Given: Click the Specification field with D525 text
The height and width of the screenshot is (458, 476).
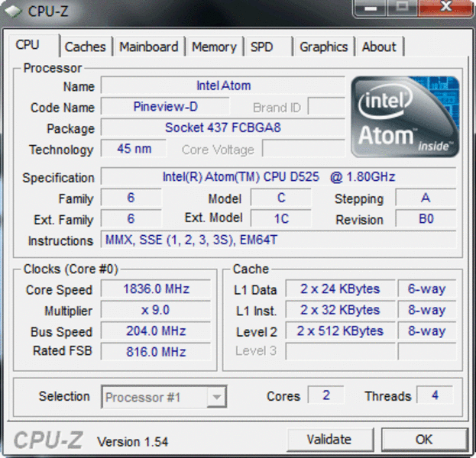Looking at the screenshot, I should 279,176.
